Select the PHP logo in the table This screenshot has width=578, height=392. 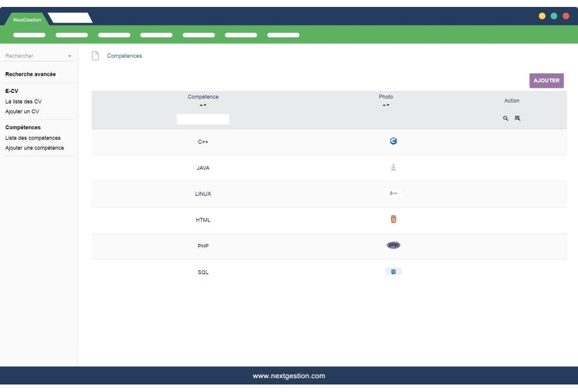[x=392, y=245]
